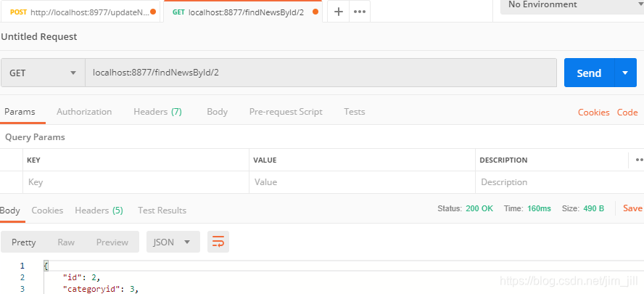The height and width of the screenshot is (294, 644).
Task: Click the Value input cell
Action: pos(363,182)
